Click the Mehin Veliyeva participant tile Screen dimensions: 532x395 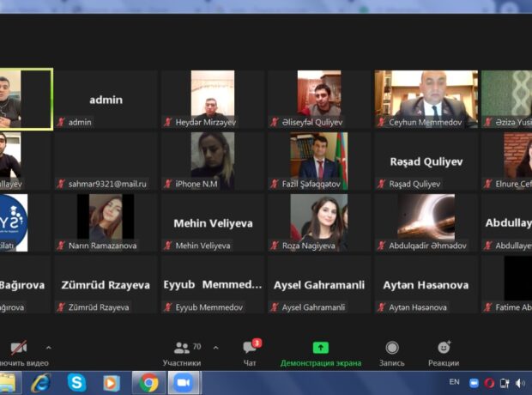213,222
